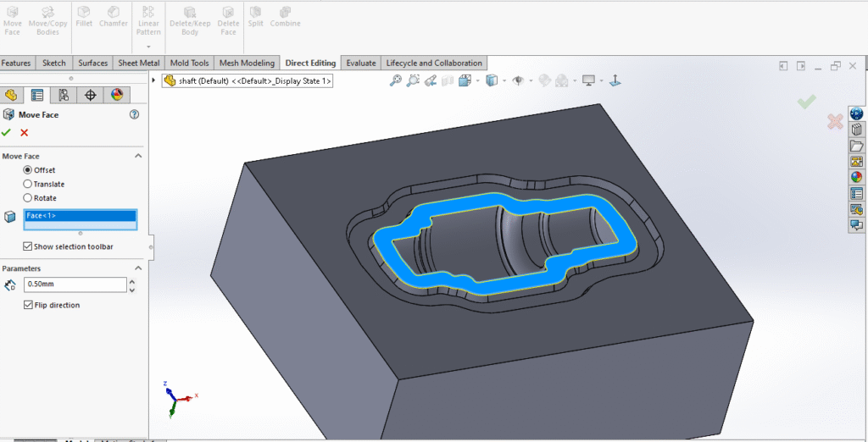Disable Show selection toolbar checkbox
Image resolution: width=868 pixels, height=442 pixels.
(x=28, y=246)
